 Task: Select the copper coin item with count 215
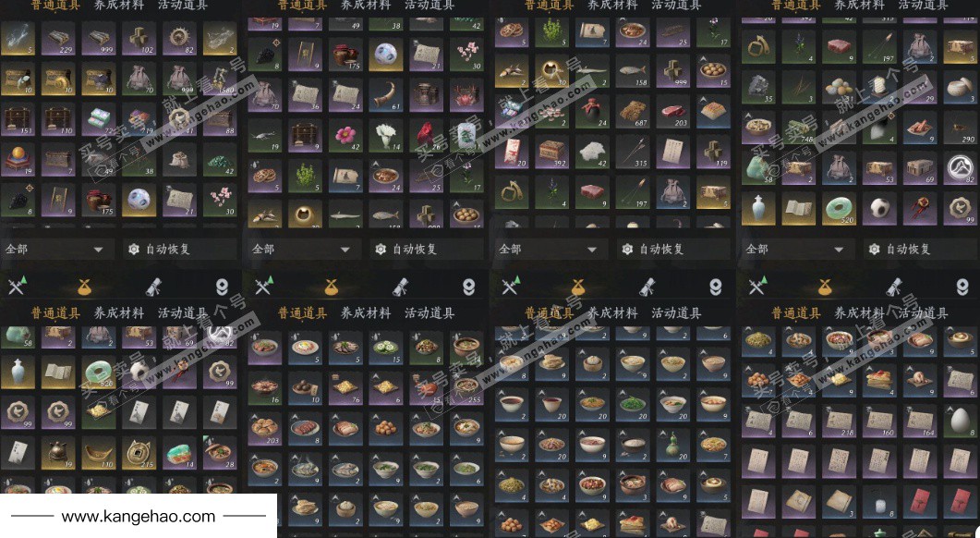coord(139,452)
